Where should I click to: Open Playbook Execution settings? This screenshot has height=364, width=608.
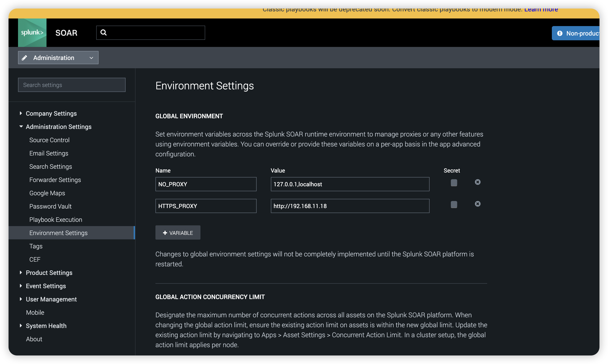tap(56, 219)
